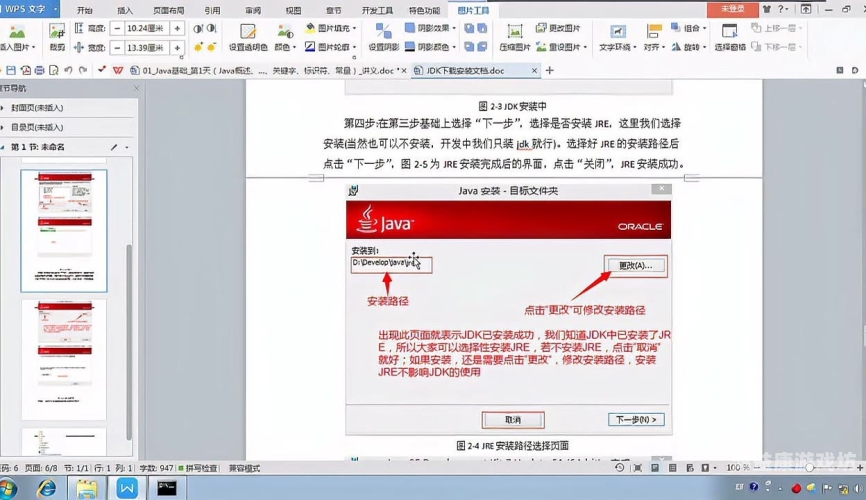Collapse 第 1 节: 未命名 section
The width and height of the screenshot is (866, 500).
[3, 147]
